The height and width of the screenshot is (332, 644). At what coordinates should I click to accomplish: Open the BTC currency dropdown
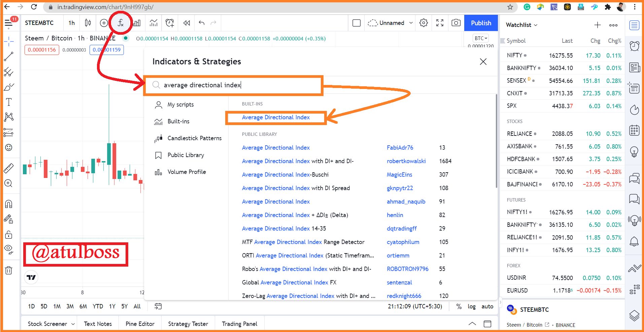click(481, 38)
